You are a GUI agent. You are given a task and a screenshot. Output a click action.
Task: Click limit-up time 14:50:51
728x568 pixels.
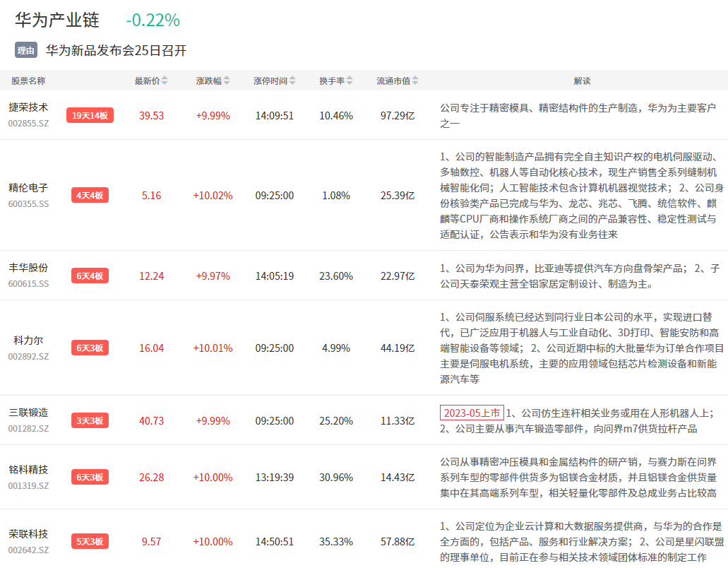pos(275,542)
